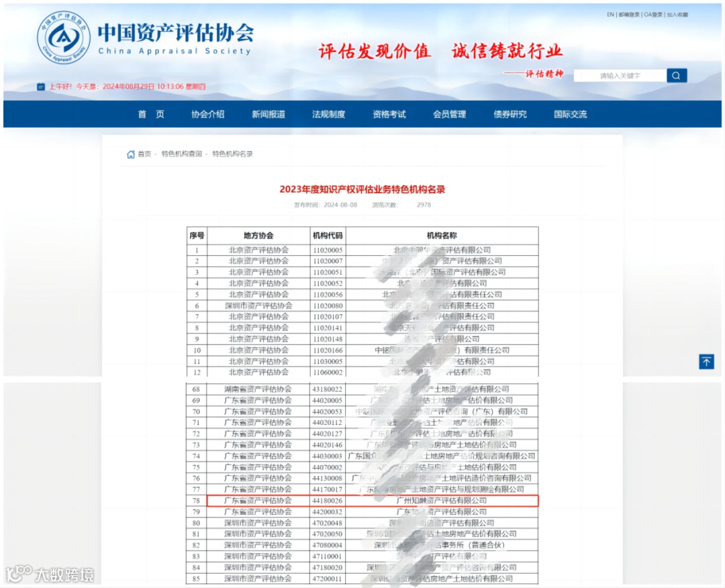Select institution code 47080004 cell
725x588 pixels.
pos(327,545)
